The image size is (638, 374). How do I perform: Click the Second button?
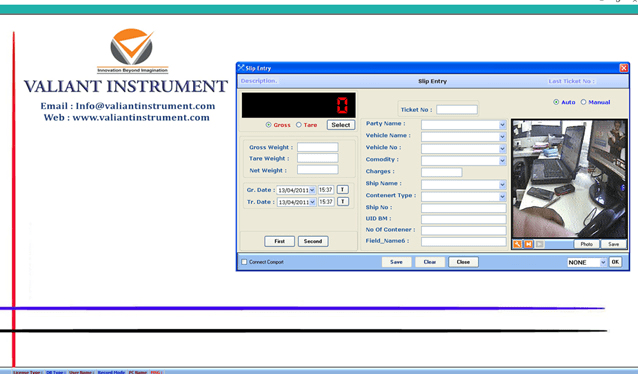pyautogui.click(x=313, y=241)
